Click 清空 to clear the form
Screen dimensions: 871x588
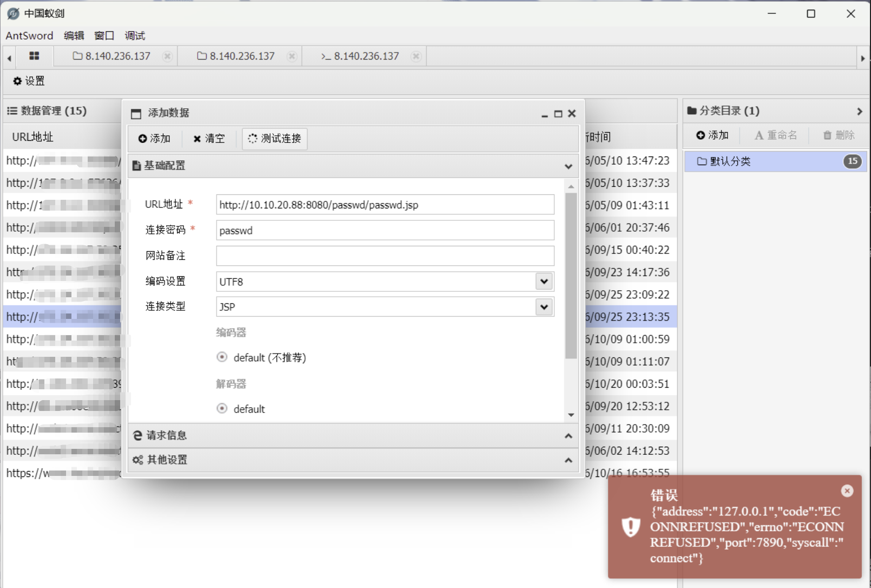tap(209, 139)
